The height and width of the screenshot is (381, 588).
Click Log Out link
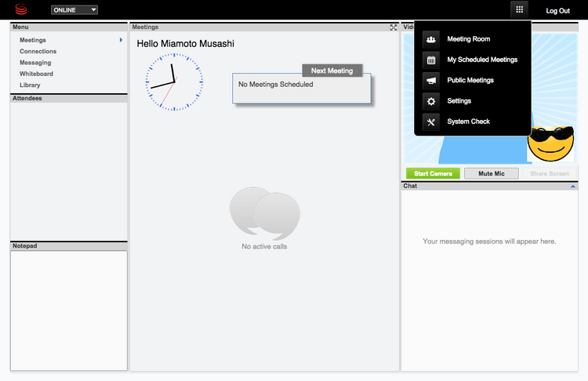pyautogui.click(x=557, y=11)
